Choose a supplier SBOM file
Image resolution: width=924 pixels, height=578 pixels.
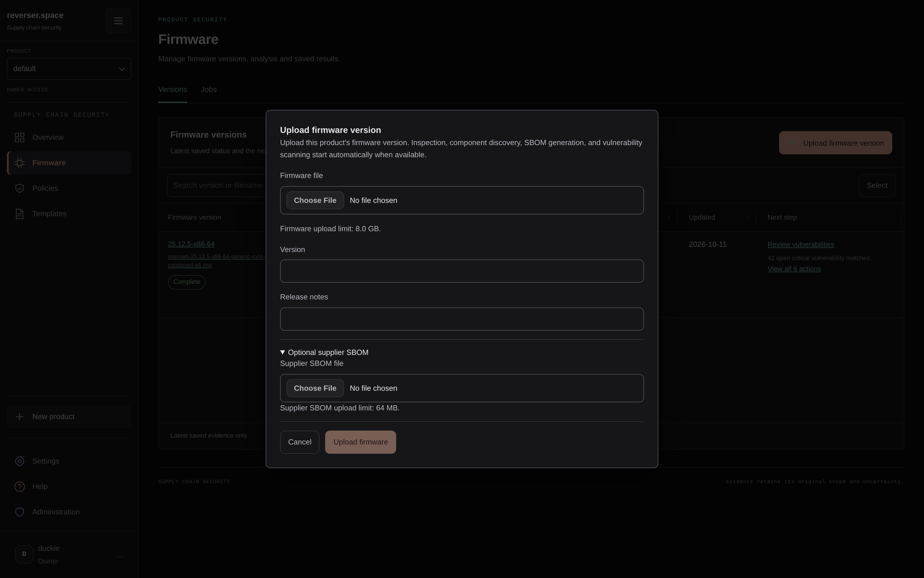315,388
